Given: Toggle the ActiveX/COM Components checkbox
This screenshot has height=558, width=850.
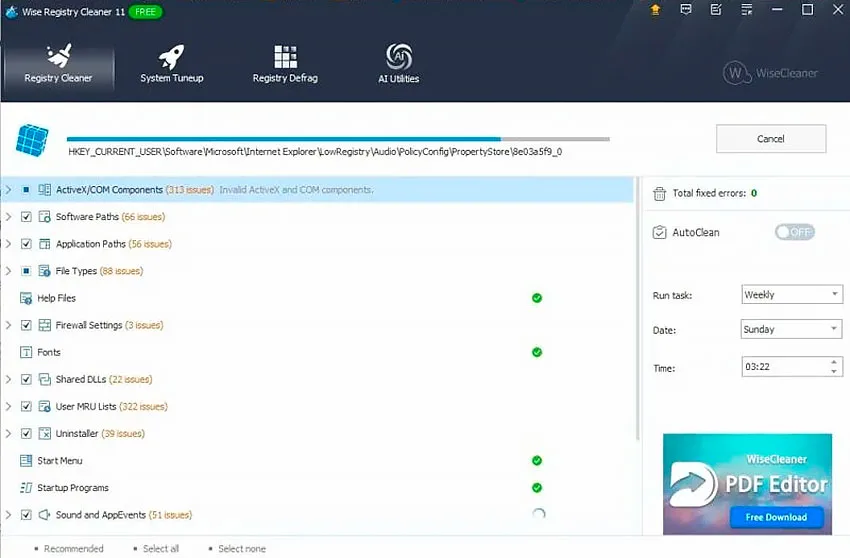Looking at the screenshot, I should click(26, 190).
